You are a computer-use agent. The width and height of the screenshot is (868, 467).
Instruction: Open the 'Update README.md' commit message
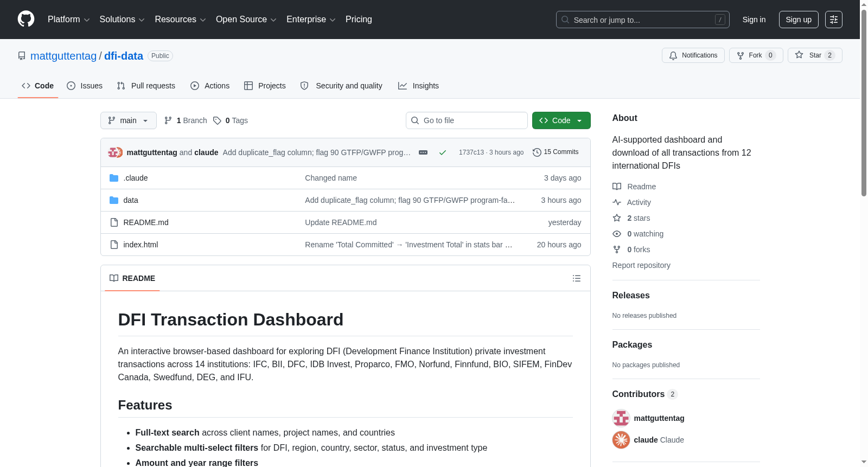coord(341,222)
